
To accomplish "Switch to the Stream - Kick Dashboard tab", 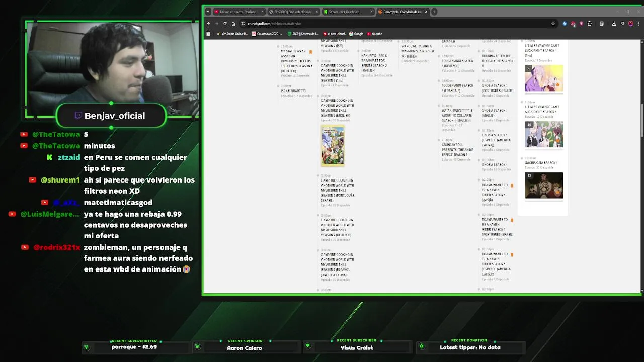I will point(348,12).
